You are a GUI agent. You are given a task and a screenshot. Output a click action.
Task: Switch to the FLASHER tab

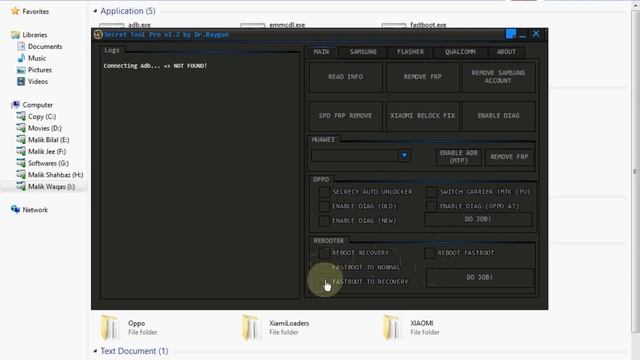(410, 52)
